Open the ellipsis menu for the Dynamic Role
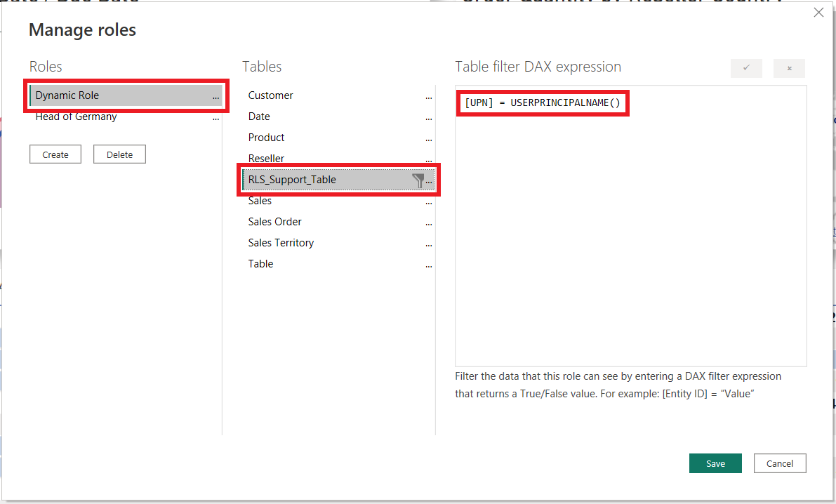This screenshot has height=504, width=836. pos(216,95)
